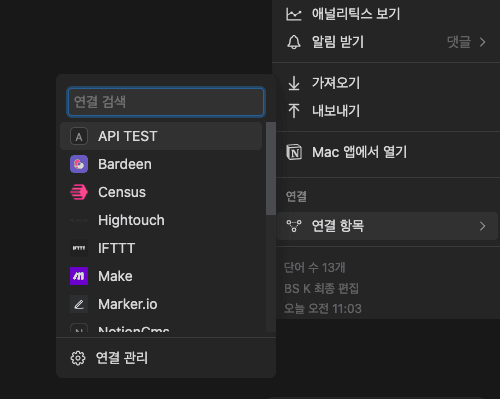Click the IFTTT logo icon
Screen dimensions: 500x399
(x=79, y=248)
